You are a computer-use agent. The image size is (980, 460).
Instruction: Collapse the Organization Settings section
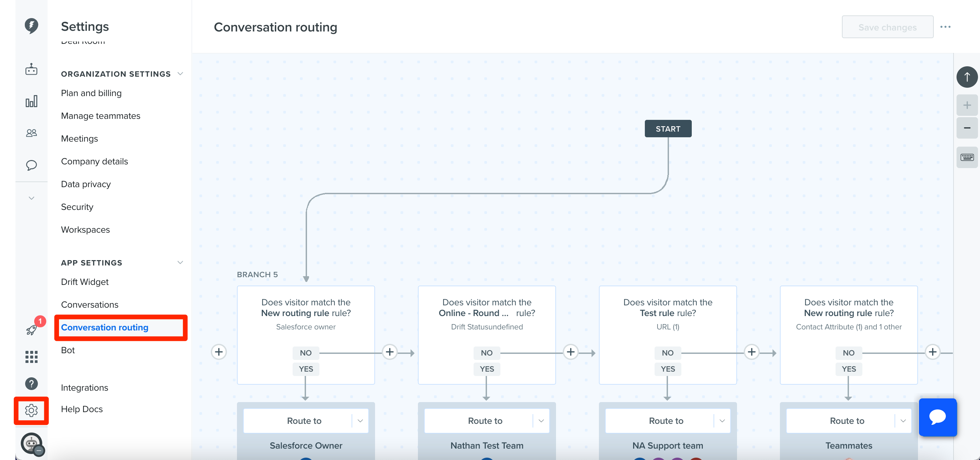point(180,74)
